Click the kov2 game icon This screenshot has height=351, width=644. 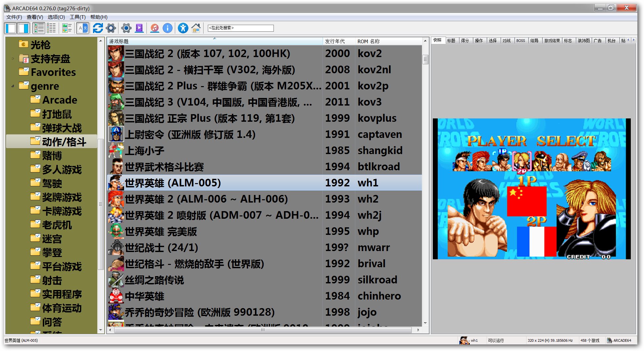point(116,53)
